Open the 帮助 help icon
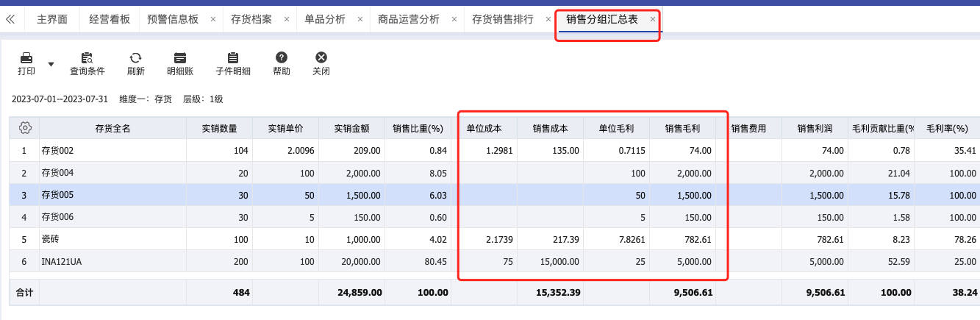This screenshot has height=320, width=980. point(282,64)
